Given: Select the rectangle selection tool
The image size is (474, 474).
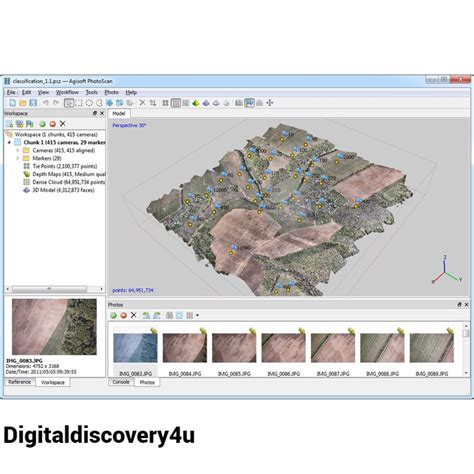Looking at the screenshot, I should pyautogui.click(x=79, y=103).
